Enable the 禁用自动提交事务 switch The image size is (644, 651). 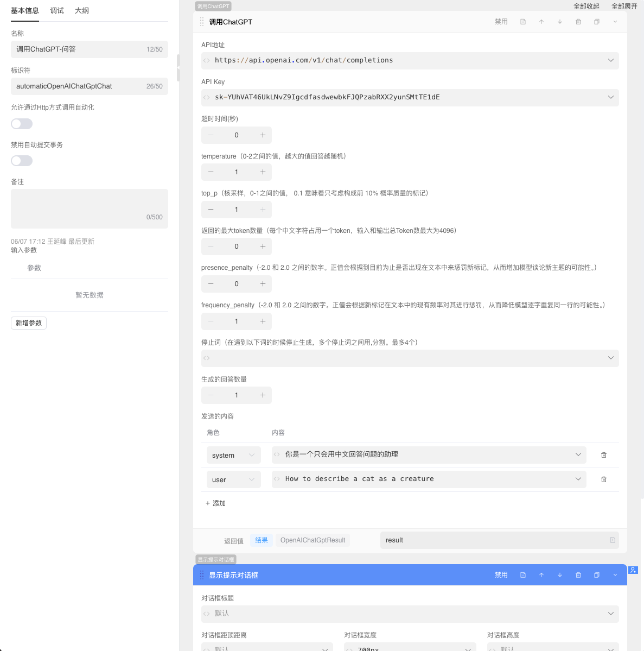(22, 161)
